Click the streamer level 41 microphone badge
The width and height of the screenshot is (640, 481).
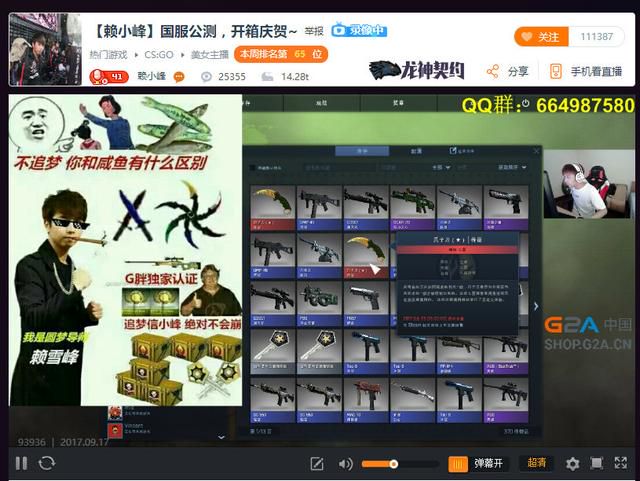(109, 77)
